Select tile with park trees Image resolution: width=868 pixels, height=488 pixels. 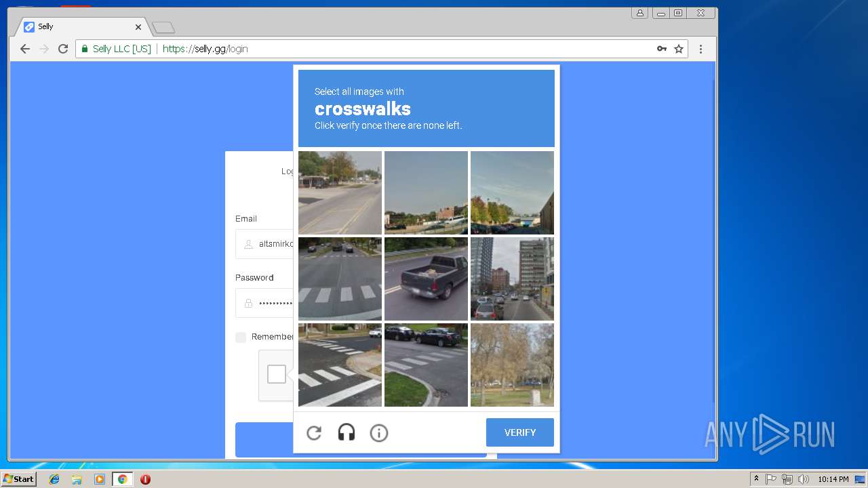(512, 365)
